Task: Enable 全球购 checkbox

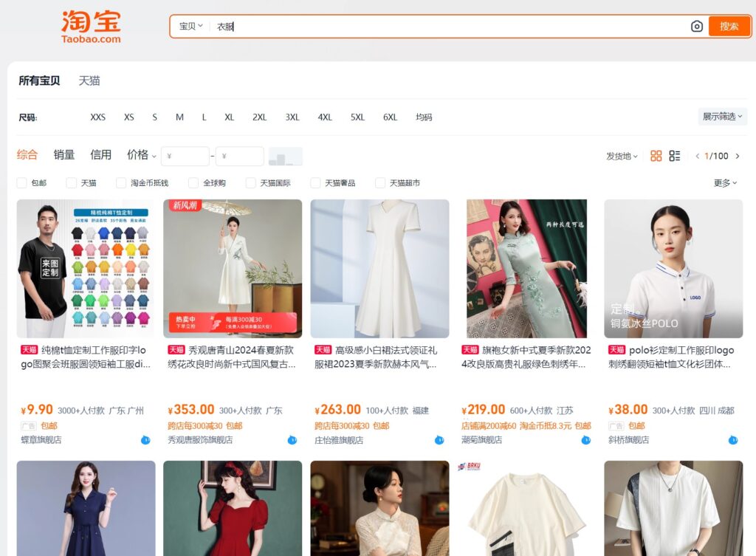Action: click(193, 183)
